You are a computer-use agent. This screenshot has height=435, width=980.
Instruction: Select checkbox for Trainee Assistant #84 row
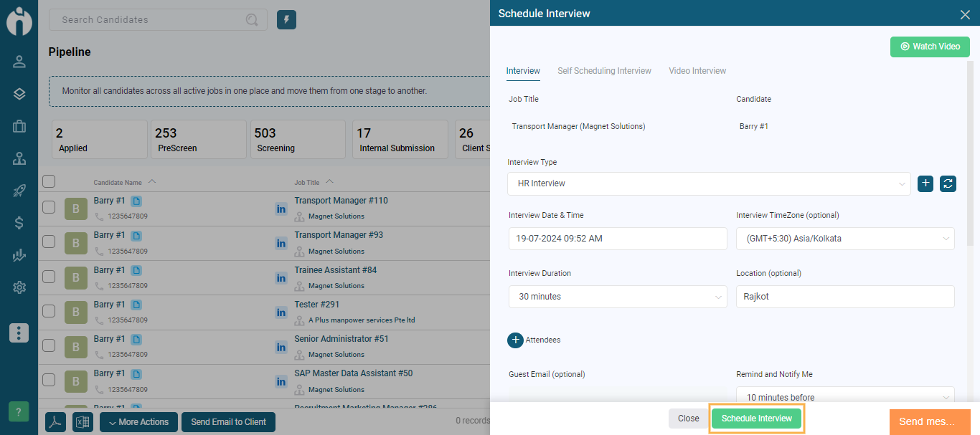point(49,276)
